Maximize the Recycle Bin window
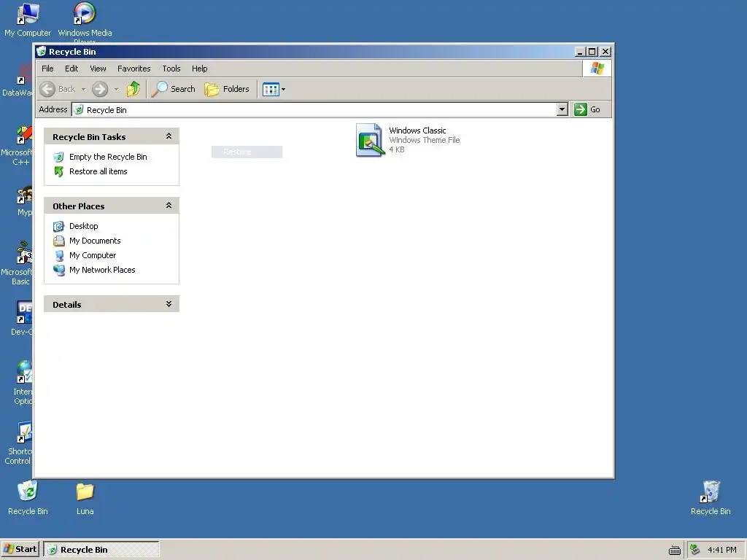The height and width of the screenshot is (560, 747). [x=592, y=52]
